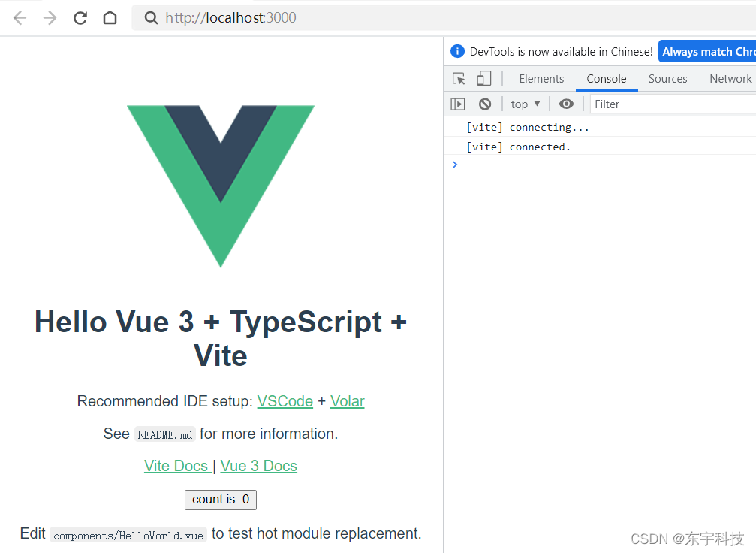This screenshot has width=756, height=553.
Task: Reload the localhost page
Action: 80,18
